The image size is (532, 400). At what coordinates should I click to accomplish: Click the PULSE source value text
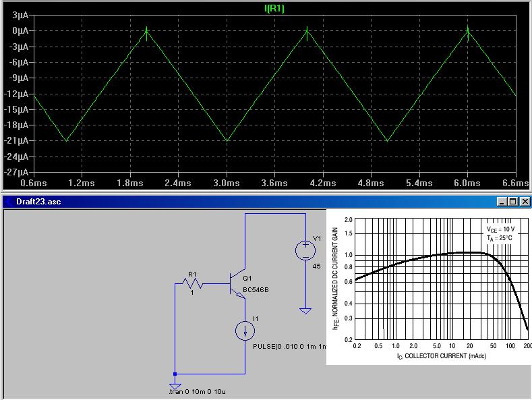point(289,346)
